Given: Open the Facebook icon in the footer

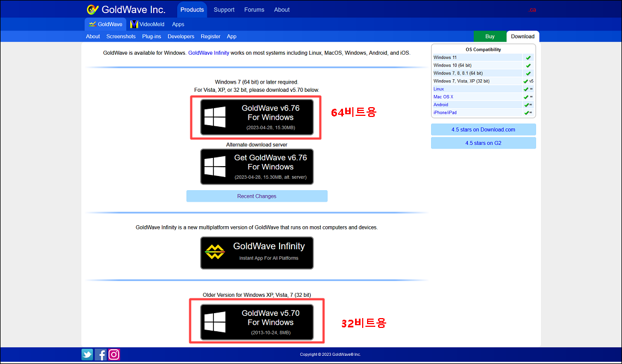Looking at the screenshot, I should [x=101, y=355].
